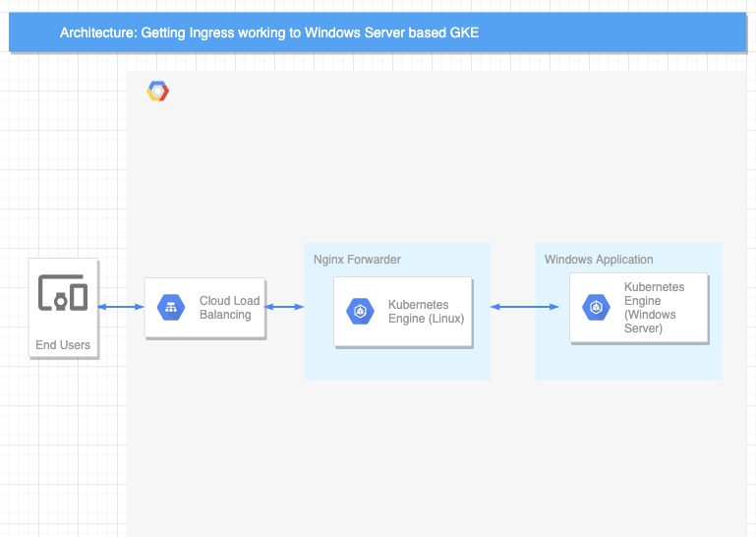Select the Kubernetes Engine (Linux) hexagon icon
Image resolution: width=756 pixels, height=537 pixels.
360,311
